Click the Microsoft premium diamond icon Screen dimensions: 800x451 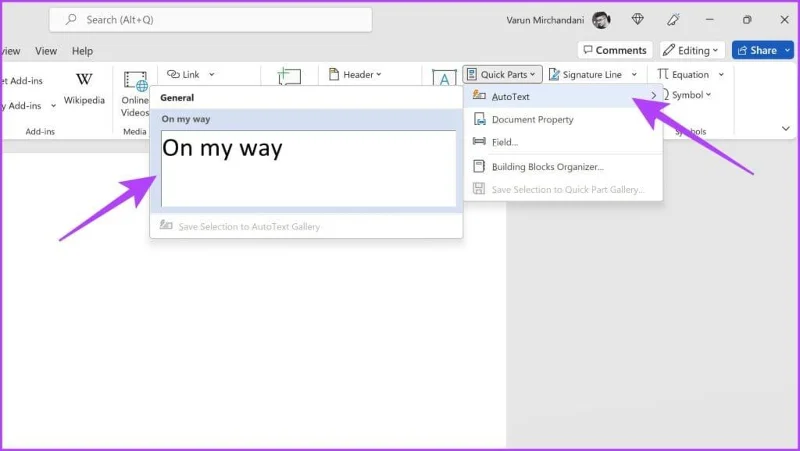(638, 19)
